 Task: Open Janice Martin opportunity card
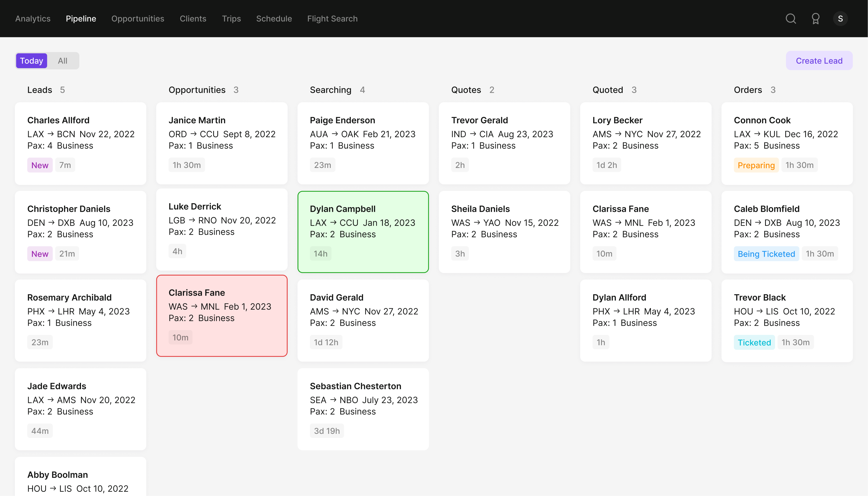(222, 143)
